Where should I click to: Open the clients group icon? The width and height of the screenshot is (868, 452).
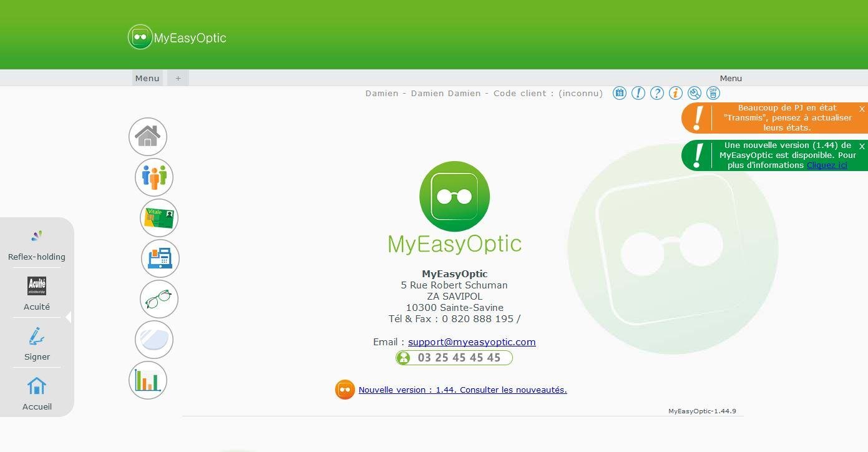pos(154,177)
